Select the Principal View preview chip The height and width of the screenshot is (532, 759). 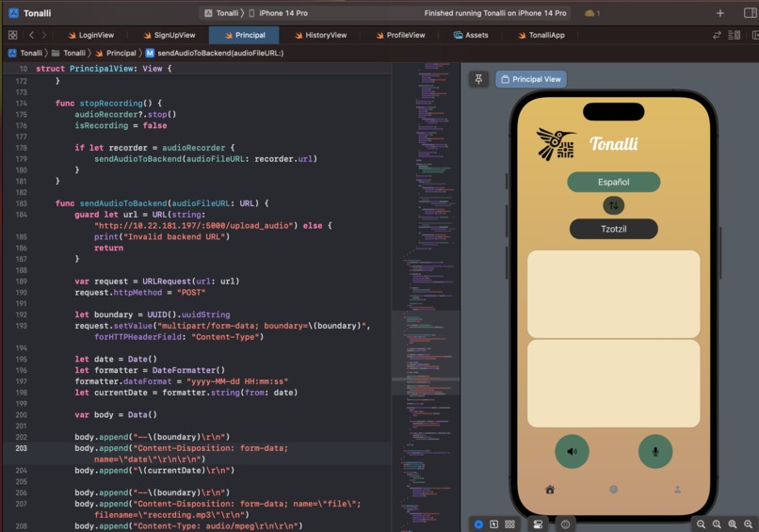[530, 79]
